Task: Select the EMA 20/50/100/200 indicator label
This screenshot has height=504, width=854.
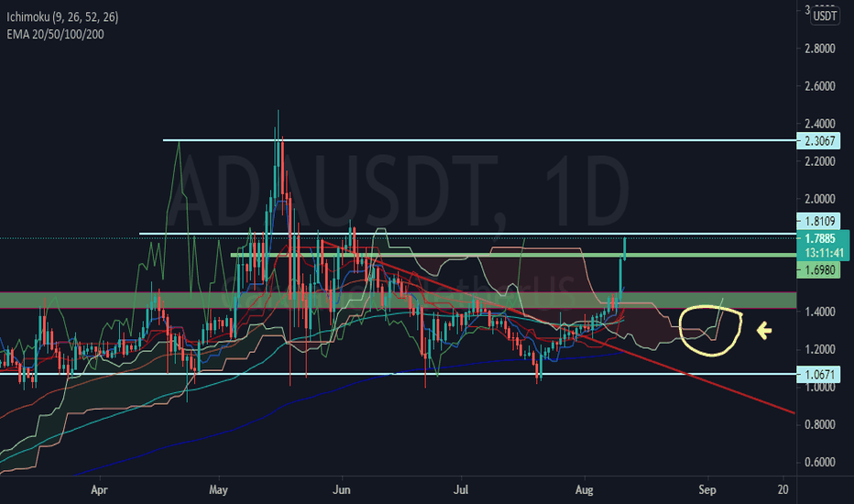Action: [55, 34]
